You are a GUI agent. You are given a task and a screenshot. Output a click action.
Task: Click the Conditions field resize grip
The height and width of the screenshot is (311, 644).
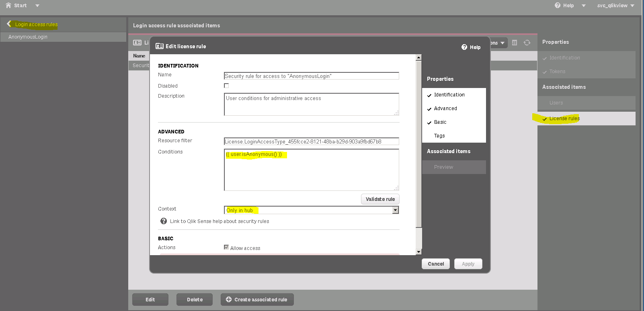[396, 188]
